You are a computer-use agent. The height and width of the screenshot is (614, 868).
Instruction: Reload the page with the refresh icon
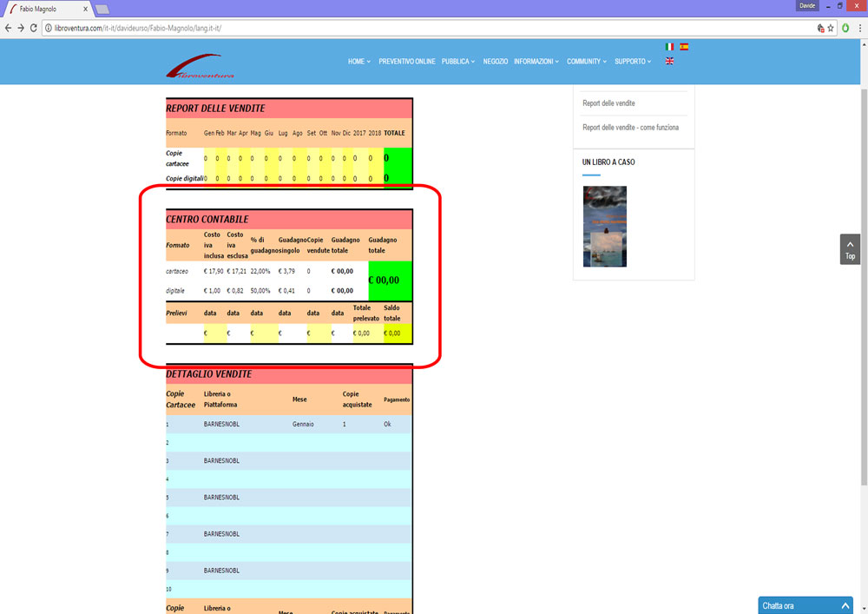34,28
